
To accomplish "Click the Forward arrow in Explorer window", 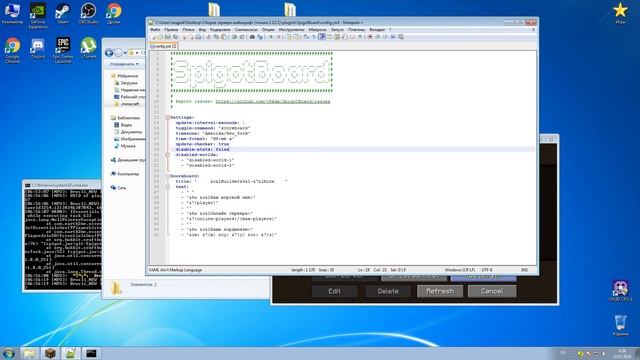I will click(118, 53).
